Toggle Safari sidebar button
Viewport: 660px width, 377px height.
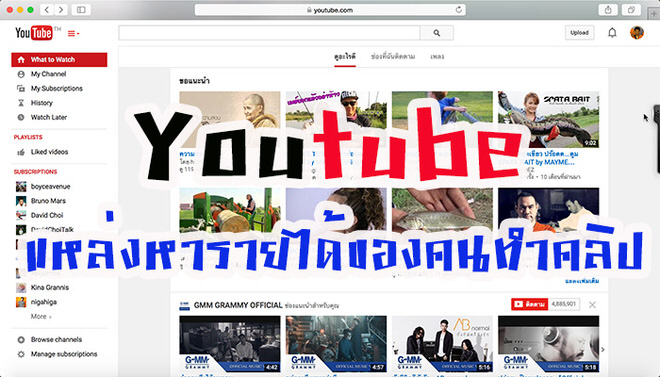[81, 10]
